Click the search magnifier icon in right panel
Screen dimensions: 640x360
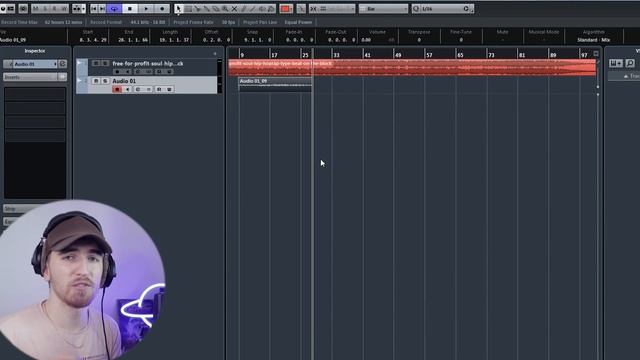[630, 63]
